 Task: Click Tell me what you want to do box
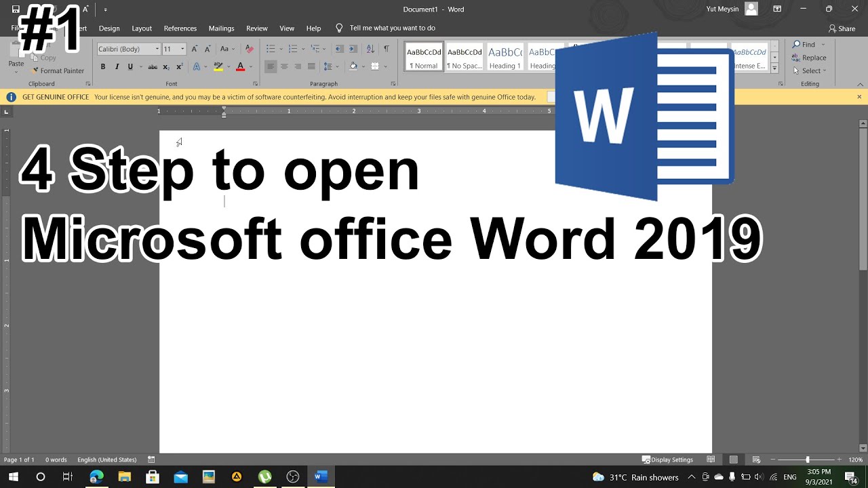[393, 28]
